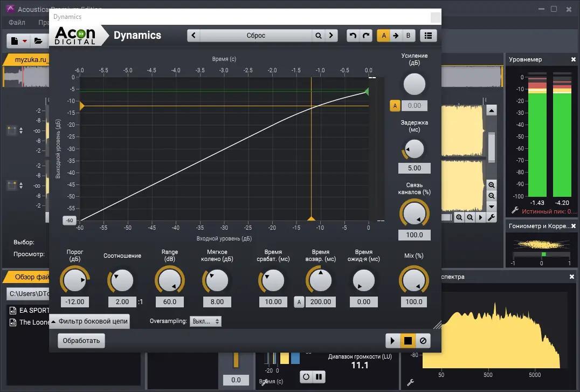The height and width of the screenshot is (392, 580).
Task: Edit Range value field 60.0
Action: 170,302
